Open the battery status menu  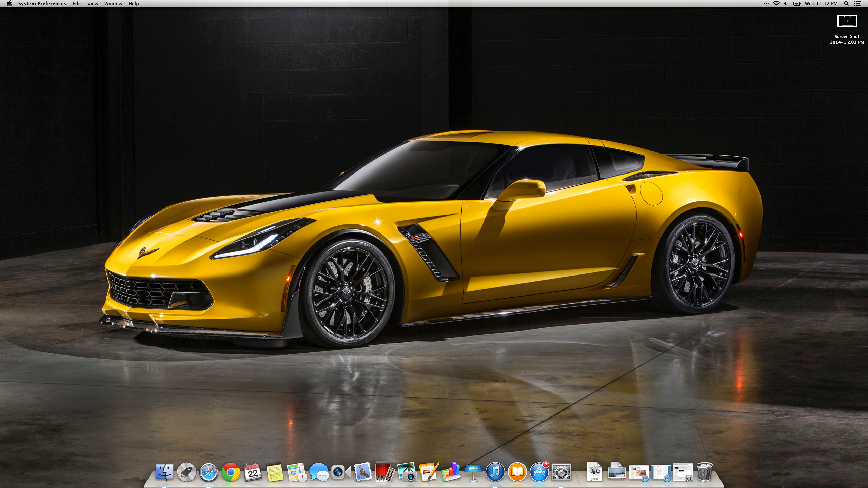(x=797, y=4)
